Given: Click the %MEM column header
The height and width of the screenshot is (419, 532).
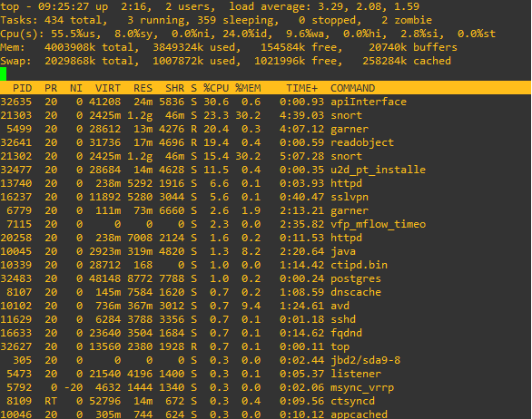Looking at the screenshot, I should click(248, 88).
